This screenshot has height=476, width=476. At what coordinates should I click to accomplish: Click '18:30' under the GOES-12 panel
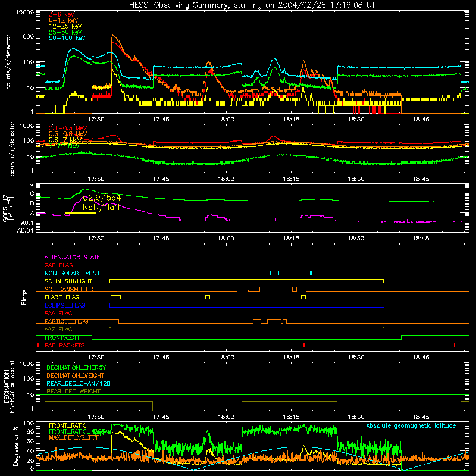[x=356, y=239]
